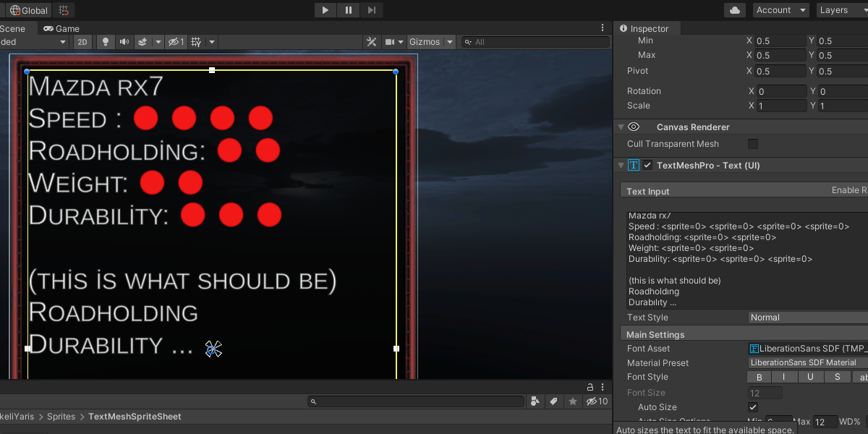The width and height of the screenshot is (868, 434).
Task: Open component editor tools icon
Action: [372, 42]
